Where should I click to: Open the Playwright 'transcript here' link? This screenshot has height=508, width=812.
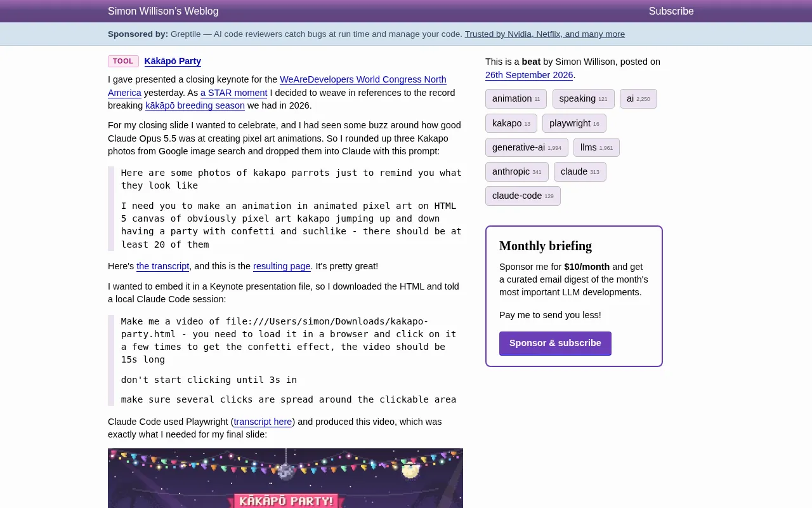pos(263,422)
